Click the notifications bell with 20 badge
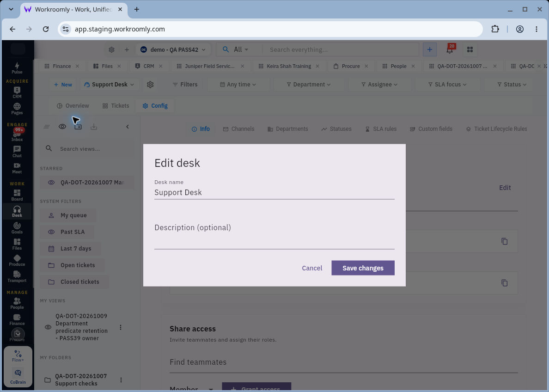This screenshot has width=549, height=392. (x=450, y=49)
